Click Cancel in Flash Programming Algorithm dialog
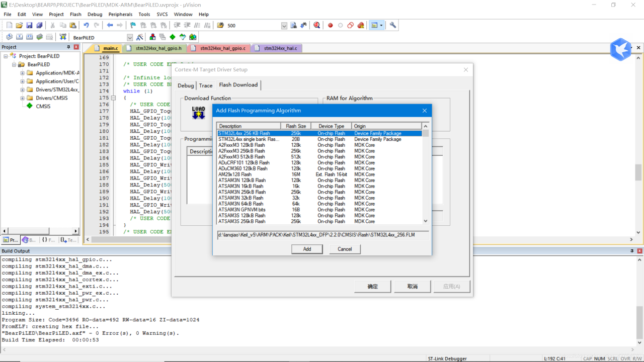Image resolution: width=644 pixels, height=362 pixels. [x=345, y=249]
